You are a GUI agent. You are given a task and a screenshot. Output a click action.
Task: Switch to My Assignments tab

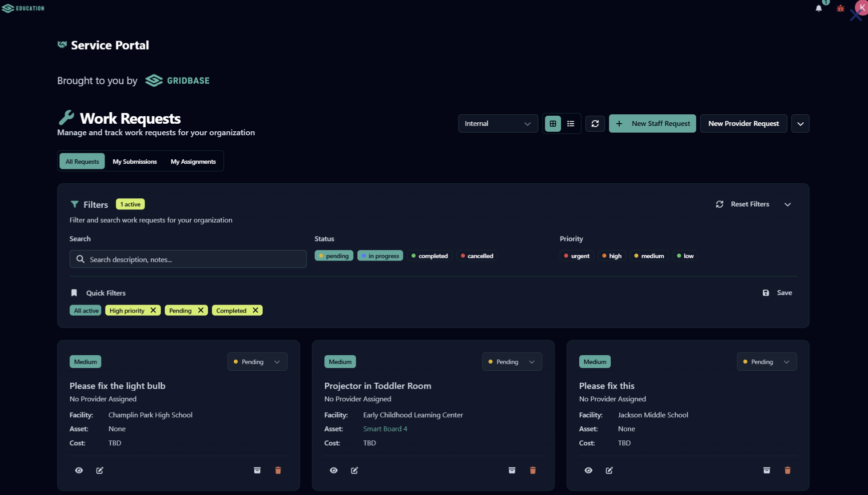pos(193,161)
